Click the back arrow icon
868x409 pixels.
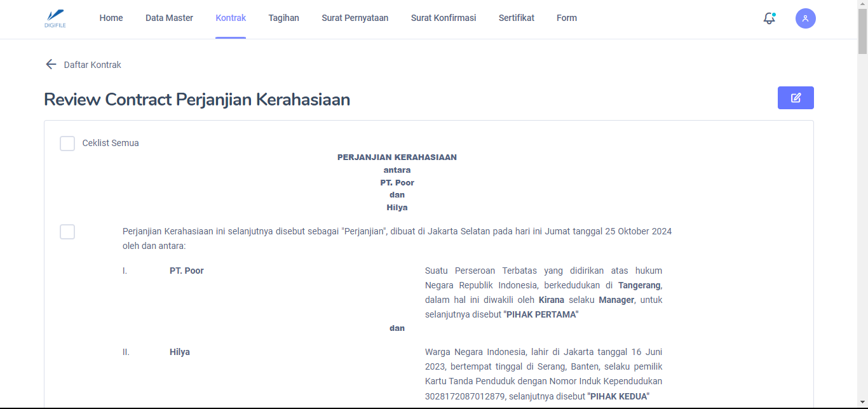[51, 65]
